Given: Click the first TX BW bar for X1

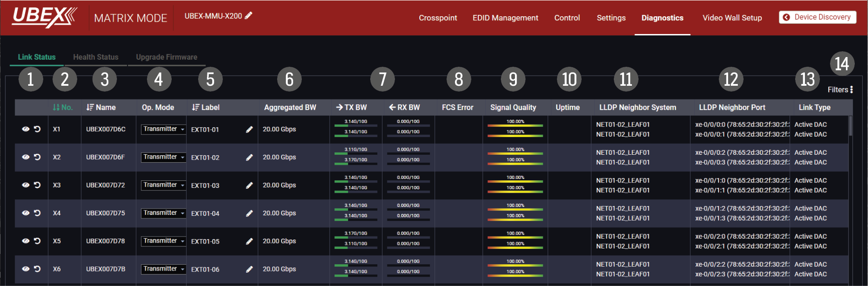Looking at the screenshot, I should point(356,126).
